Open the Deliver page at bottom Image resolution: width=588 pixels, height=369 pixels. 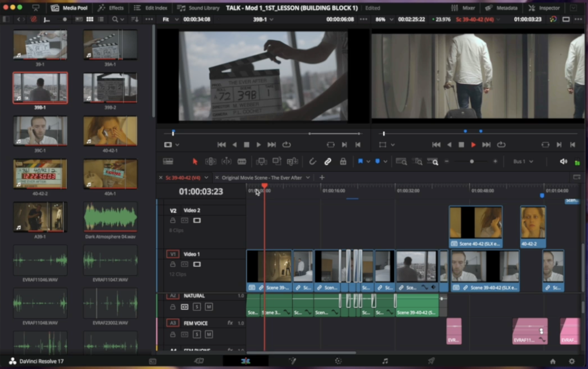click(431, 361)
